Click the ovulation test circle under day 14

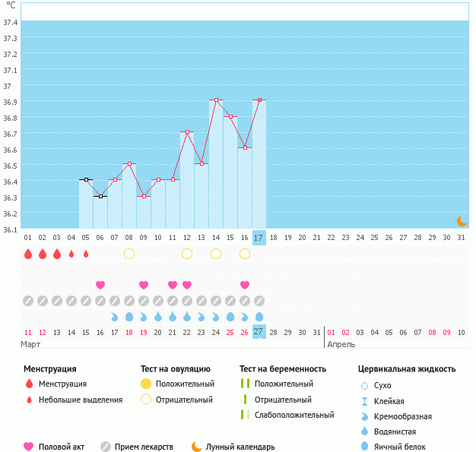[216, 253]
